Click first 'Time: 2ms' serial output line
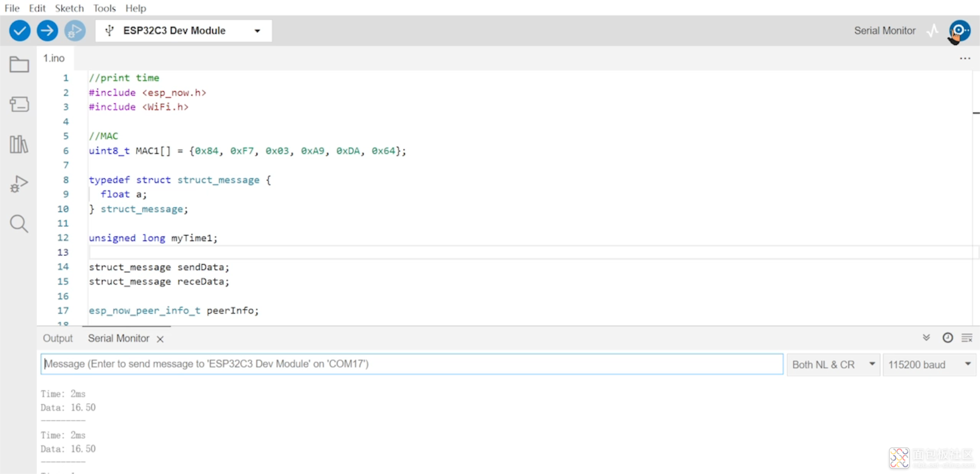Image resolution: width=980 pixels, height=474 pixels. click(x=63, y=394)
